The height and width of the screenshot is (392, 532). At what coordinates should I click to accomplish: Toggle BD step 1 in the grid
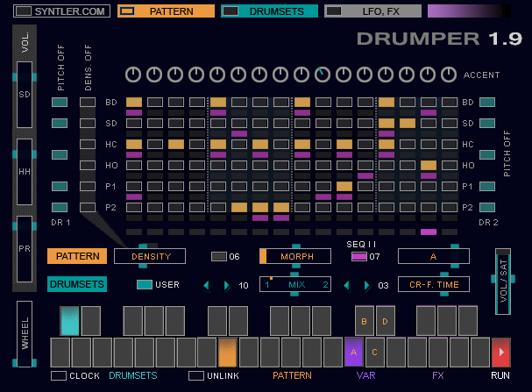coord(134,102)
